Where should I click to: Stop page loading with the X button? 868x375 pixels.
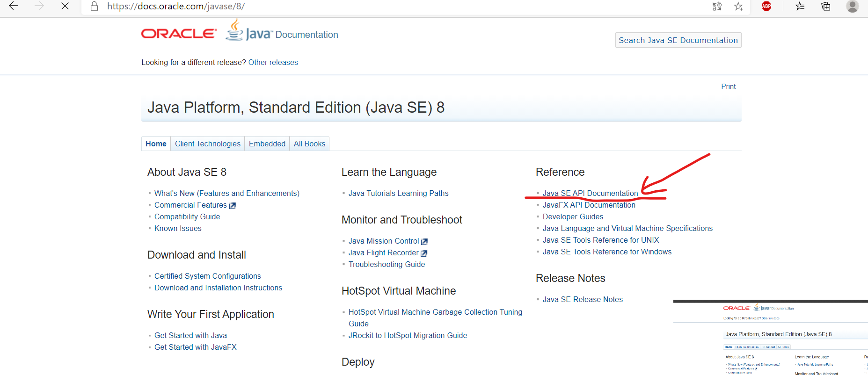[65, 6]
